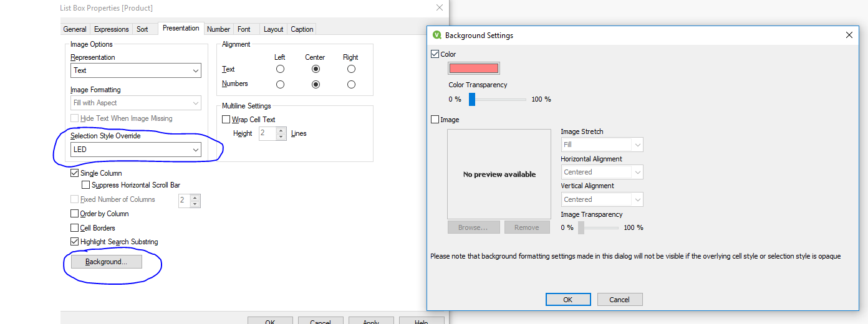The width and height of the screenshot is (868, 324).
Task: Click the Background... button
Action: 107,262
